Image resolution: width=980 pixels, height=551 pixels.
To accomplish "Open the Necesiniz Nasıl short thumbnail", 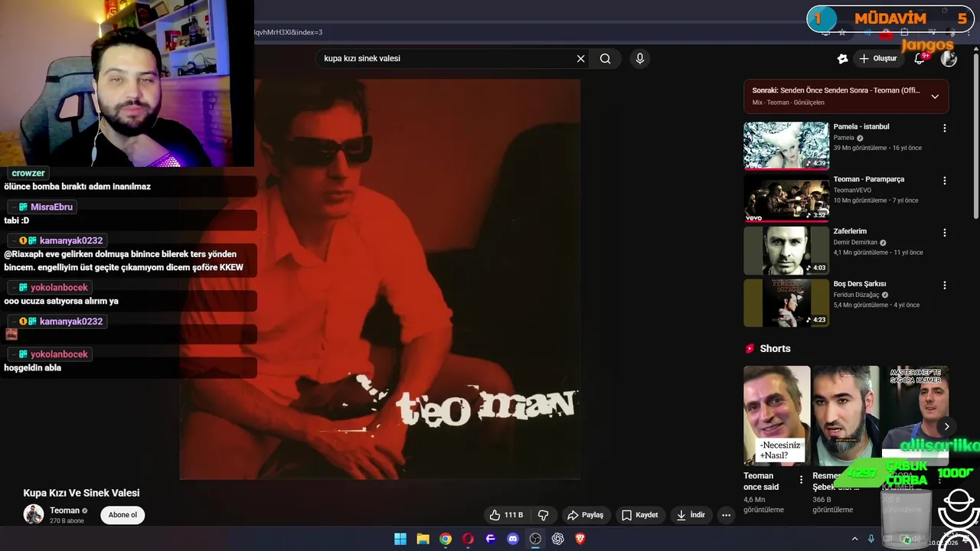I will coord(776,416).
